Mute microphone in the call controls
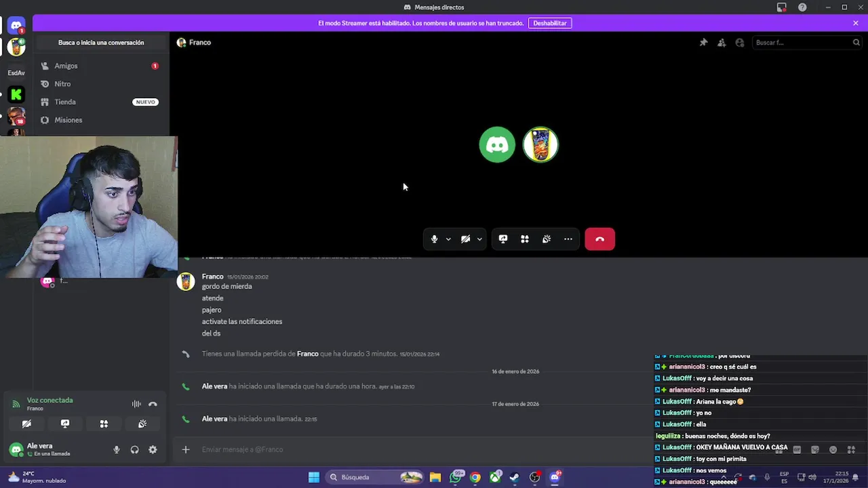Image resolution: width=868 pixels, height=488 pixels. coord(434,239)
